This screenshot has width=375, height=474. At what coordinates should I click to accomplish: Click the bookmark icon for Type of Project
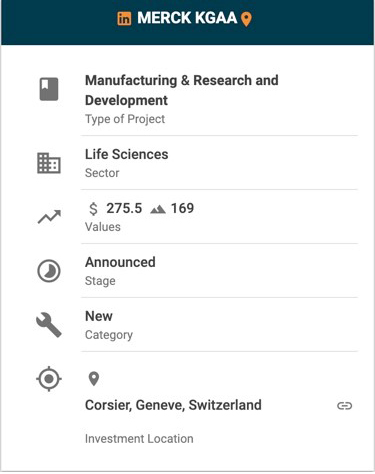49,89
